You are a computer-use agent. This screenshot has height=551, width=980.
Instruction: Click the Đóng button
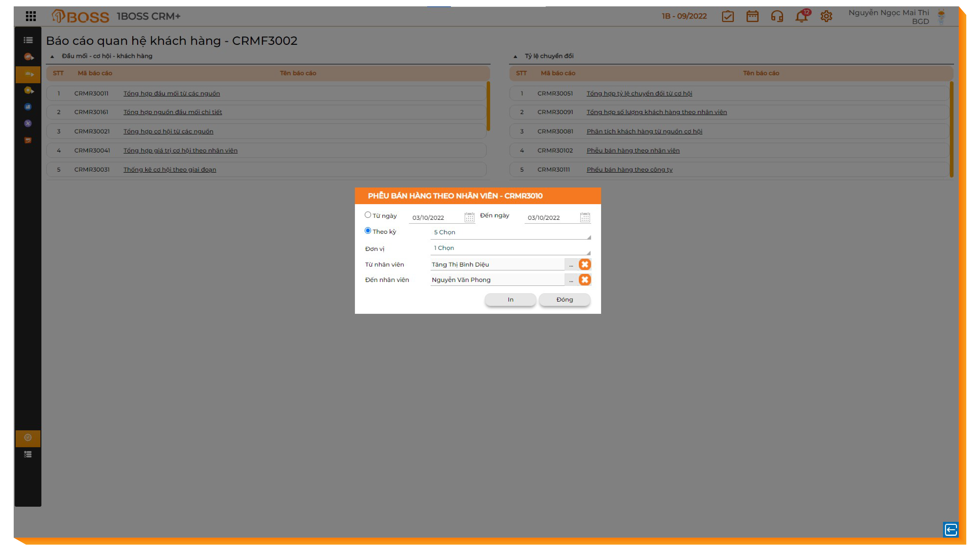click(x=564, y=299)
